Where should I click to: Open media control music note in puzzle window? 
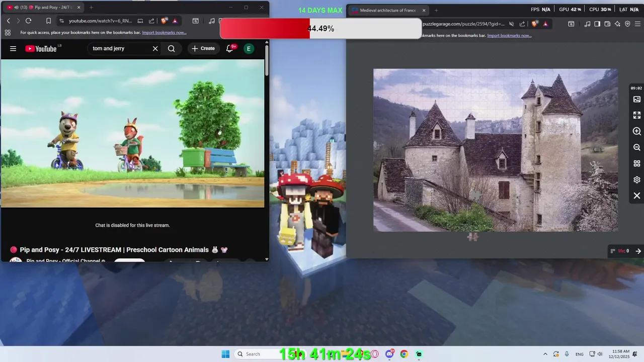click(x=588, y=24)
